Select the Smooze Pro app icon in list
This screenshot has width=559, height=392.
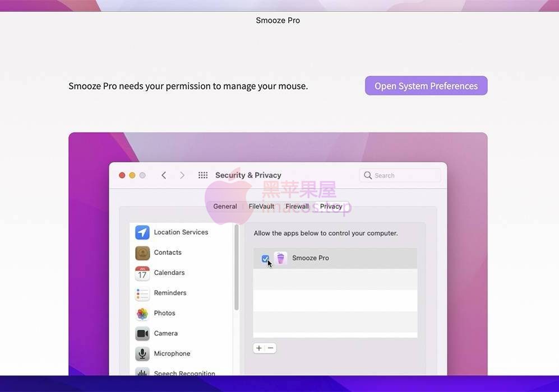(280, 258)
